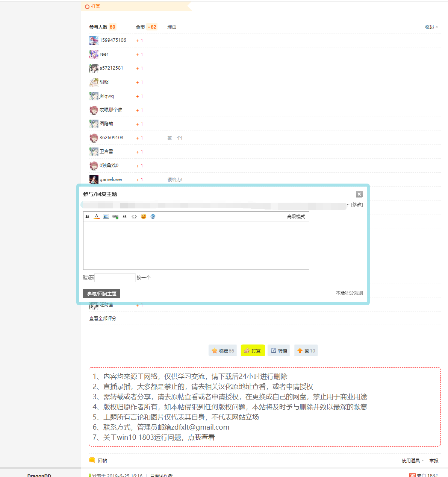Screen dimensions: 448x477
Task: Toggle bold formatting in reply editor
Action: pyautogui.click(x=87, y=216)
